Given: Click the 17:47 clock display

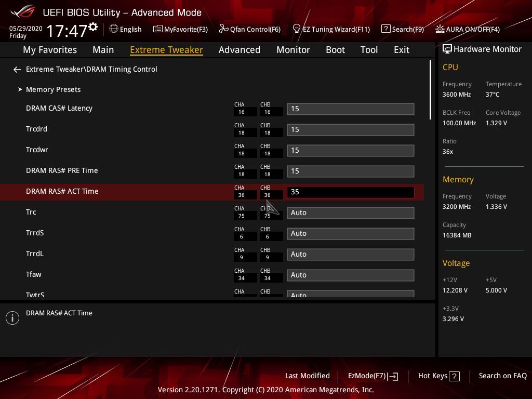Looking at the screenshot, I should pyautogui.click(x=67, y=31).
